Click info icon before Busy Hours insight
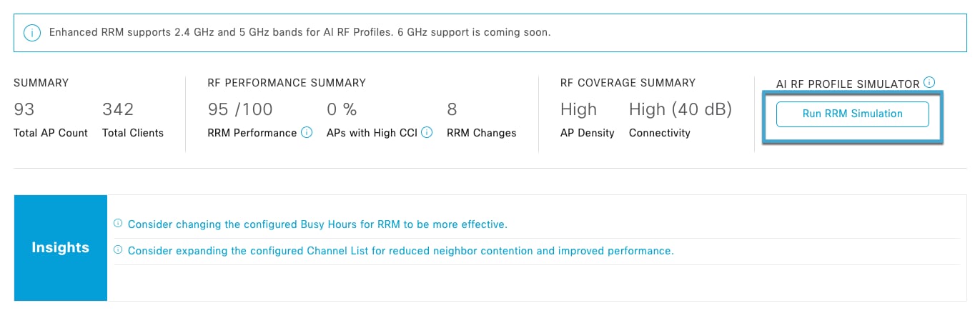 (118, 224)
